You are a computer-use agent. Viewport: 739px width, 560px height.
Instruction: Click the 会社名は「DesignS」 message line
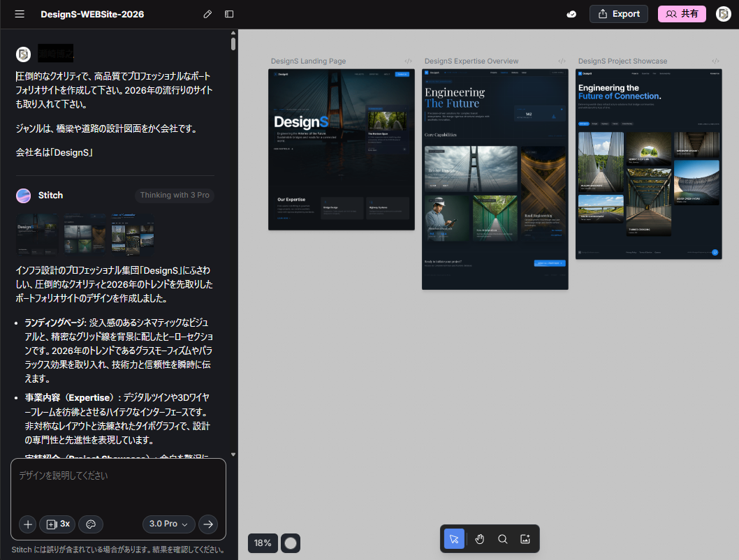point(54,153)
